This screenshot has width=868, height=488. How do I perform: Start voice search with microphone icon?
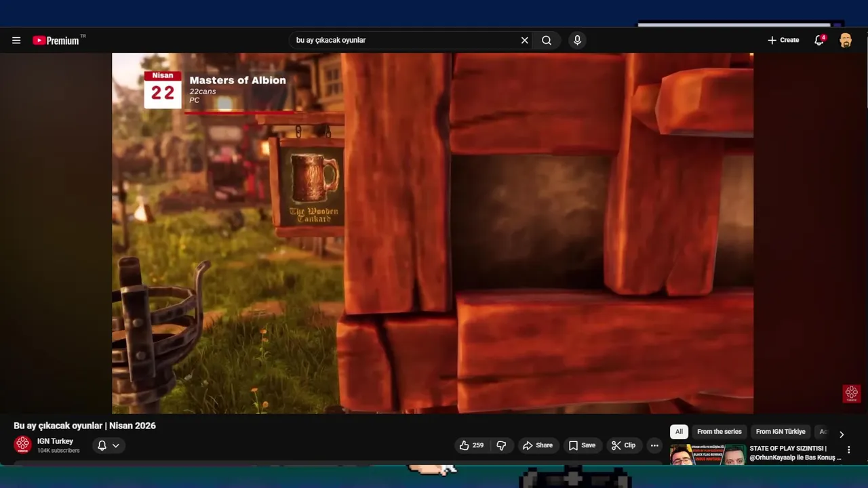point(577,40)
